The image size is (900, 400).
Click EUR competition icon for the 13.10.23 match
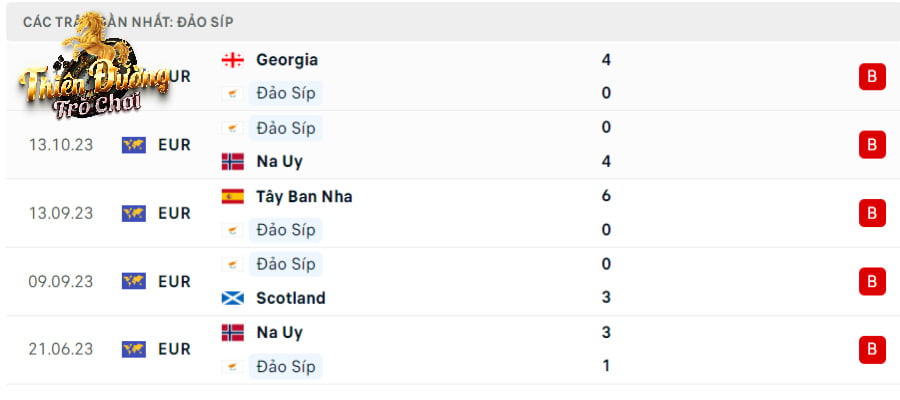tap(134, 145)
